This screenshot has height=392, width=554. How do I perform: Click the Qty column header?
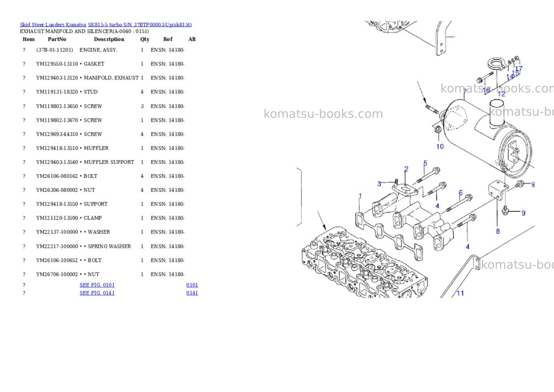pos(144,39)
